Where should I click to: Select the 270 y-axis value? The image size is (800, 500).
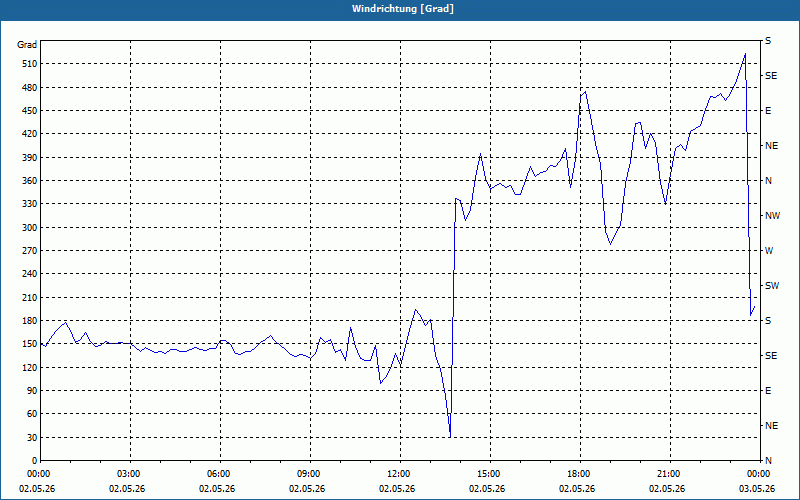click(29, 251)
